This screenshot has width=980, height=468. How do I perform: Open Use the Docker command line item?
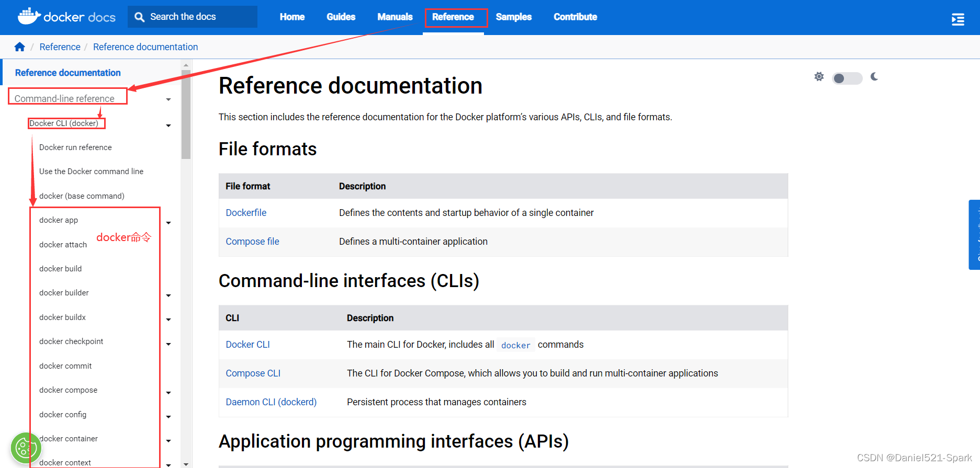(x=91, y=172)
